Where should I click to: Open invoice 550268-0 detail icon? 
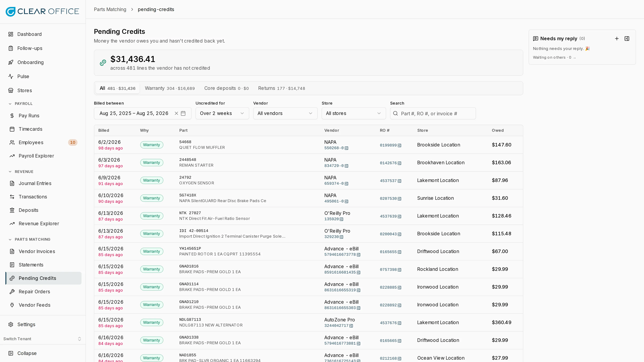[x=346, y=148]
